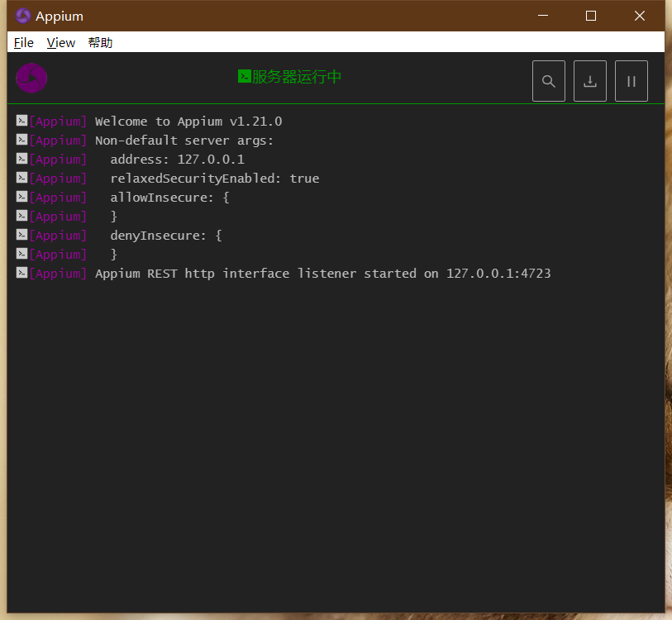Viewport: 672px width, 620px height.
Task: Click log icon on relaxedSecurityEnabled line
Action: 21,178
